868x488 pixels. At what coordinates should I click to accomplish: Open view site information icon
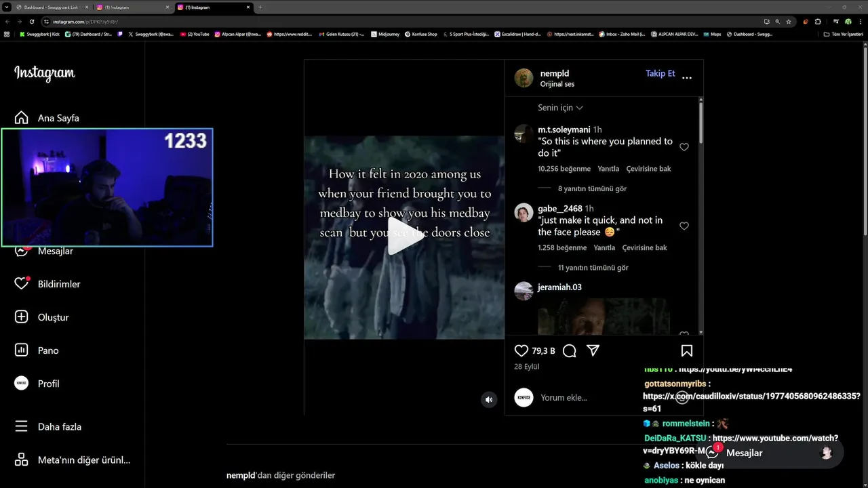coord(46,22)
